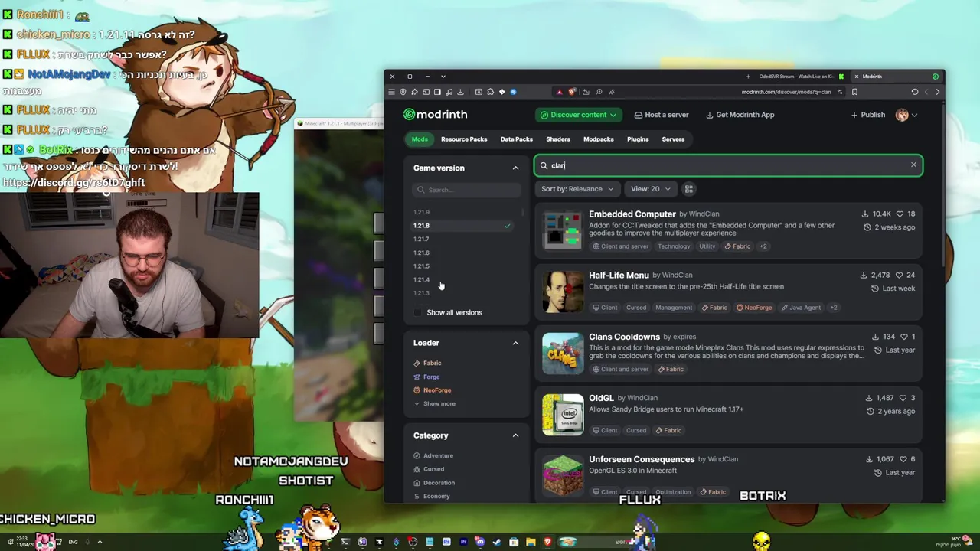
Task: Switch to the Resource Packs tab
Action: (464, 139)
